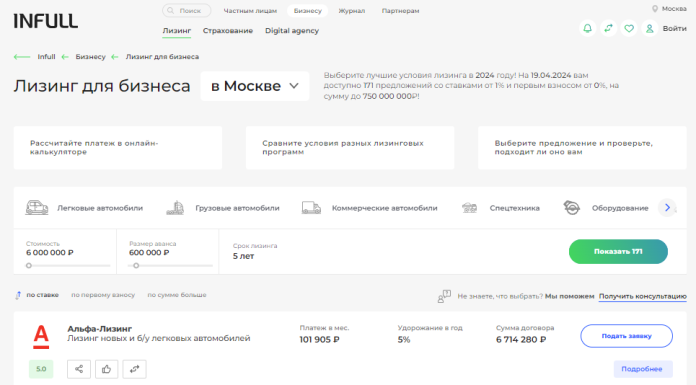
Task: Click Выберите предложение и проверьте card
Action: [x=582, y=148]
